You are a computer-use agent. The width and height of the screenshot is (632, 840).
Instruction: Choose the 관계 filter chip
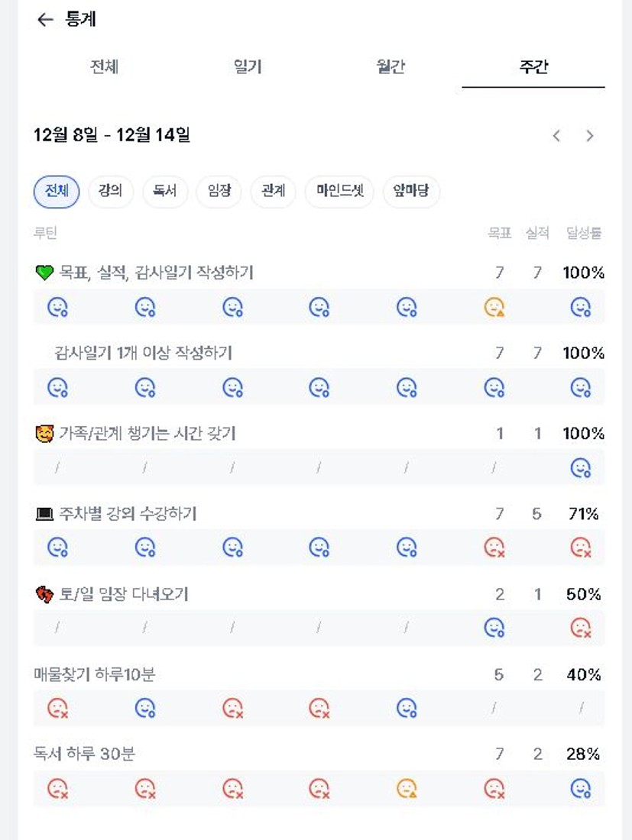tap(273, 192)
